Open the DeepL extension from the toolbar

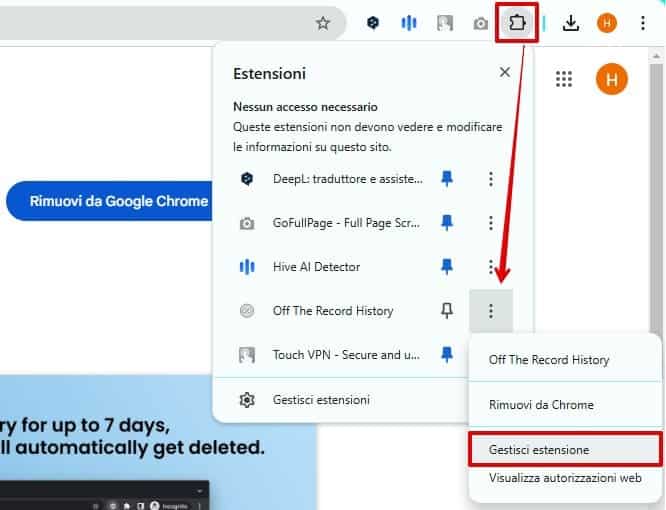pos(373,23)
